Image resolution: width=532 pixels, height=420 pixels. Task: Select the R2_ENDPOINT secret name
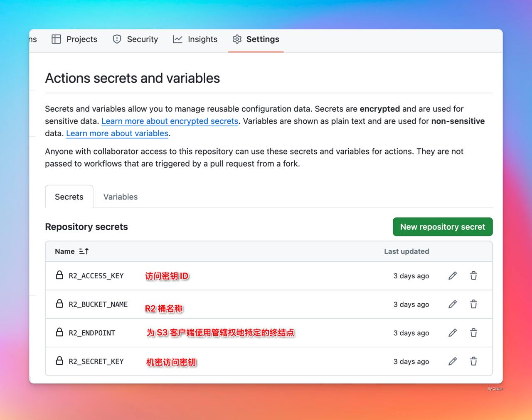(92, 333)
